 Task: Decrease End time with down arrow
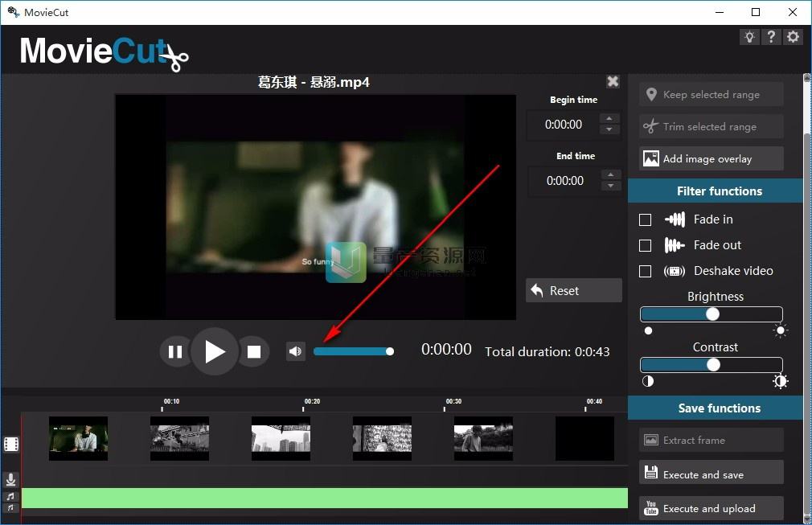(x=611, y=187)
